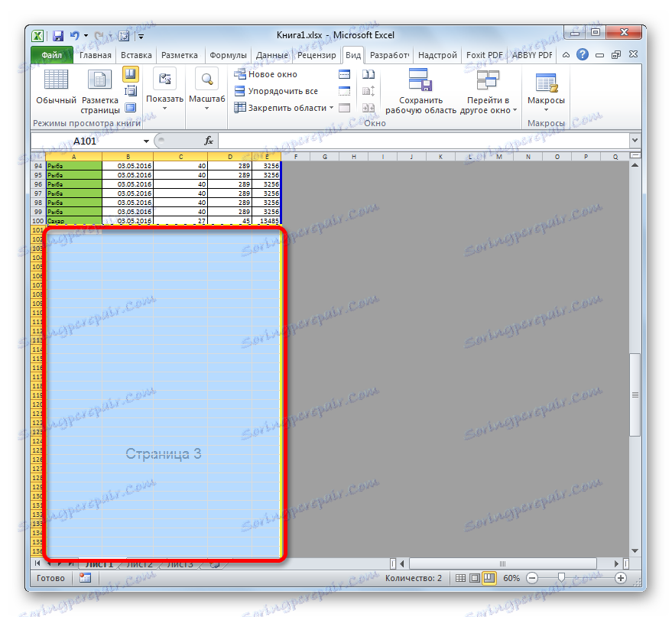
Task: Open the Формулы tab
Action: pos(228,55)
